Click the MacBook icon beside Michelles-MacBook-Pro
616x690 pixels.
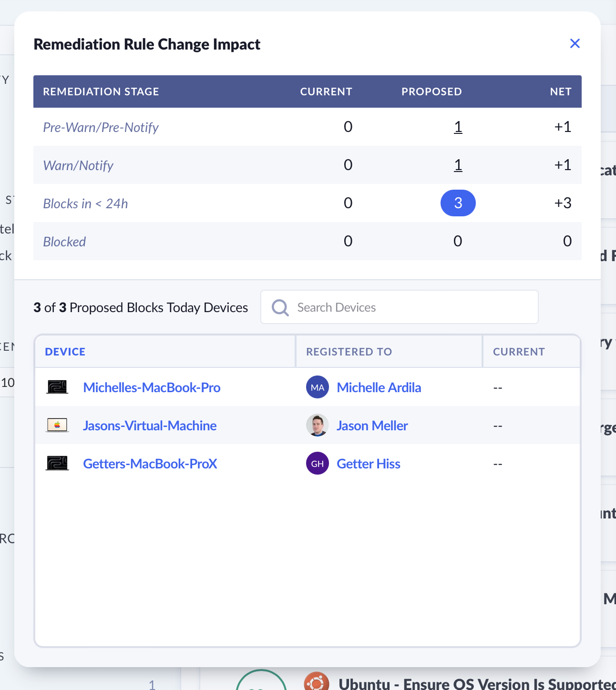(x=57, y=387)
